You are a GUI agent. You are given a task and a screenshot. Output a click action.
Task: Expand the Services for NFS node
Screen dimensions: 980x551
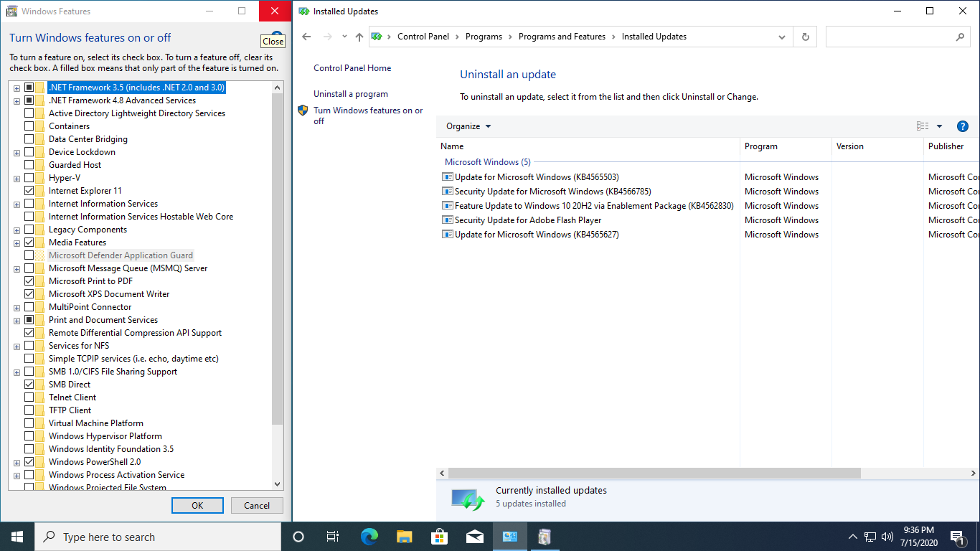click(17, 346)
